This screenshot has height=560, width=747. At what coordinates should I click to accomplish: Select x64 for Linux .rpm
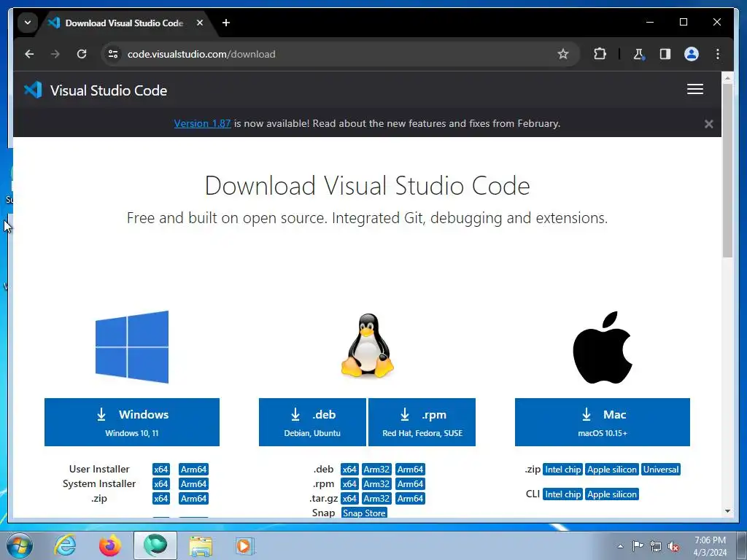coord(349,484)
